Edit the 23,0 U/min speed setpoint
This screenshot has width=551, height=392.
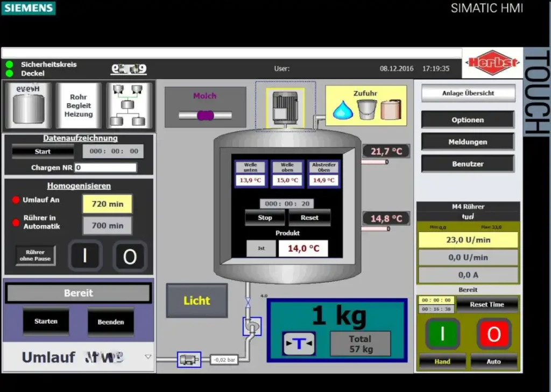[x=468, y=240]
